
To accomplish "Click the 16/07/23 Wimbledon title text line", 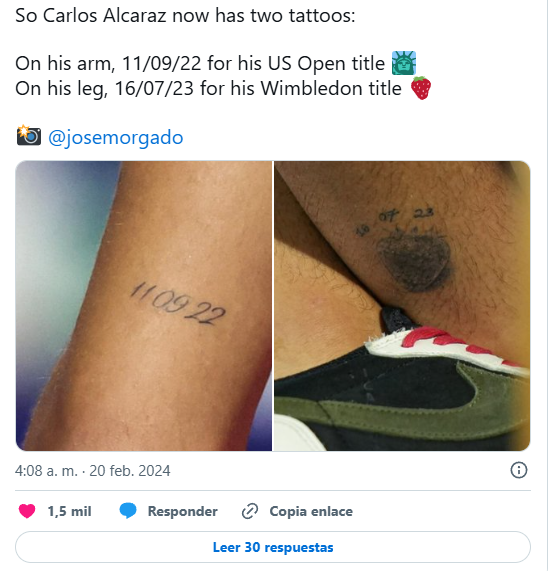I will [208, 89].
